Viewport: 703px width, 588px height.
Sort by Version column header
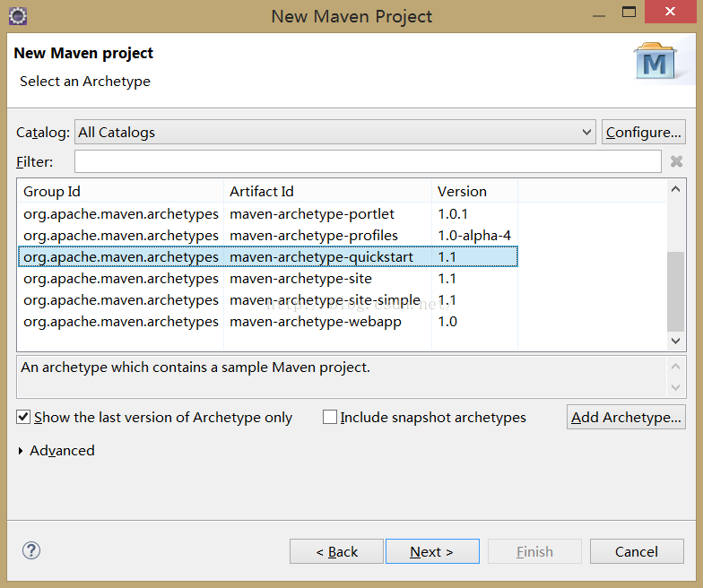tap(474, 192)
